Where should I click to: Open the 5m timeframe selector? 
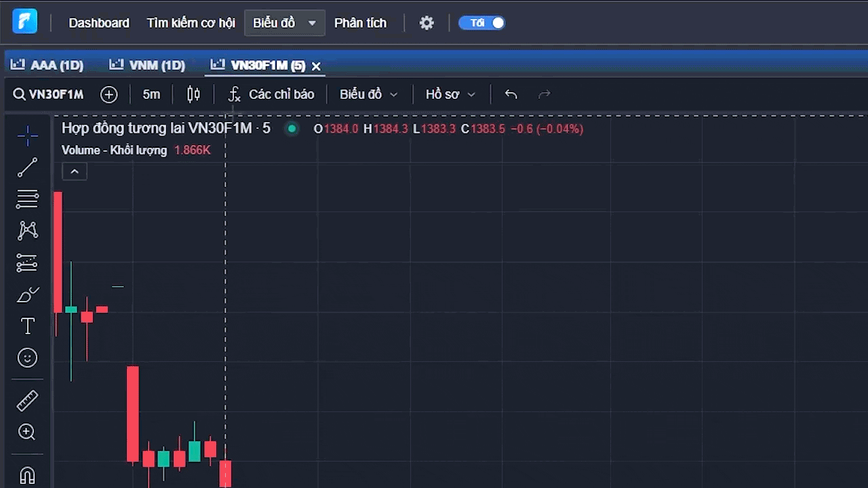pyautogui.click(x=151, y=94)
